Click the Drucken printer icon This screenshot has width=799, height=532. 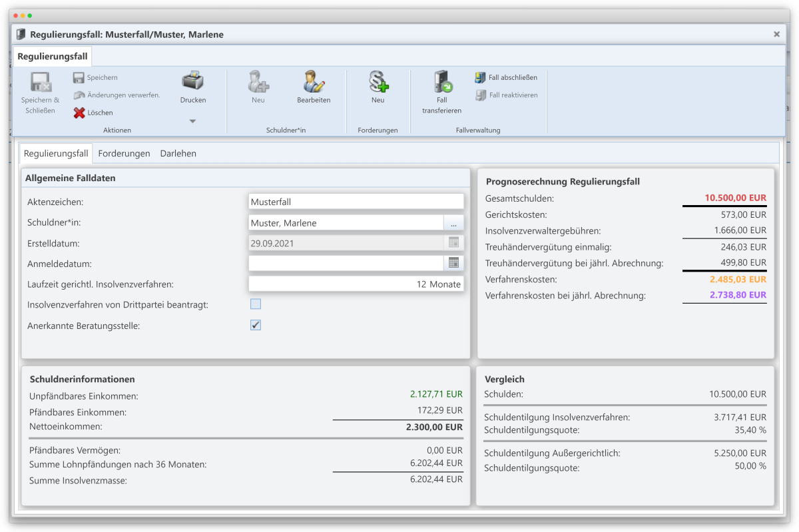coord(192,82)
